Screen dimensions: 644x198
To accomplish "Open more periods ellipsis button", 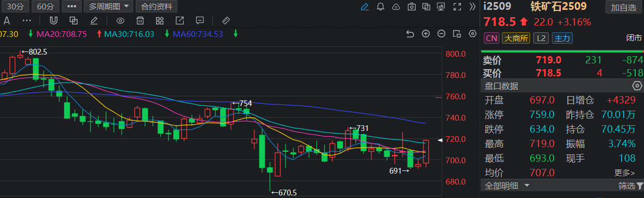I will [71, 7].
